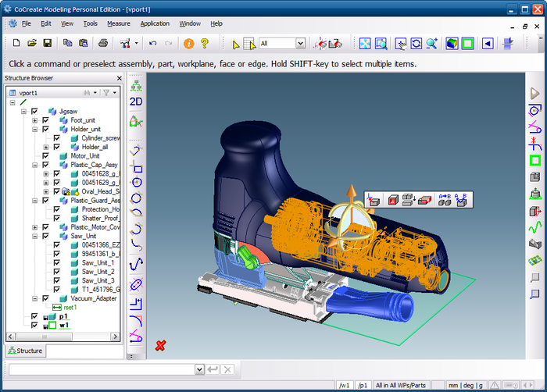Viewport: 547px width, 392px height.
Task: Click the Print icon
Action: (x=103, y=43)
